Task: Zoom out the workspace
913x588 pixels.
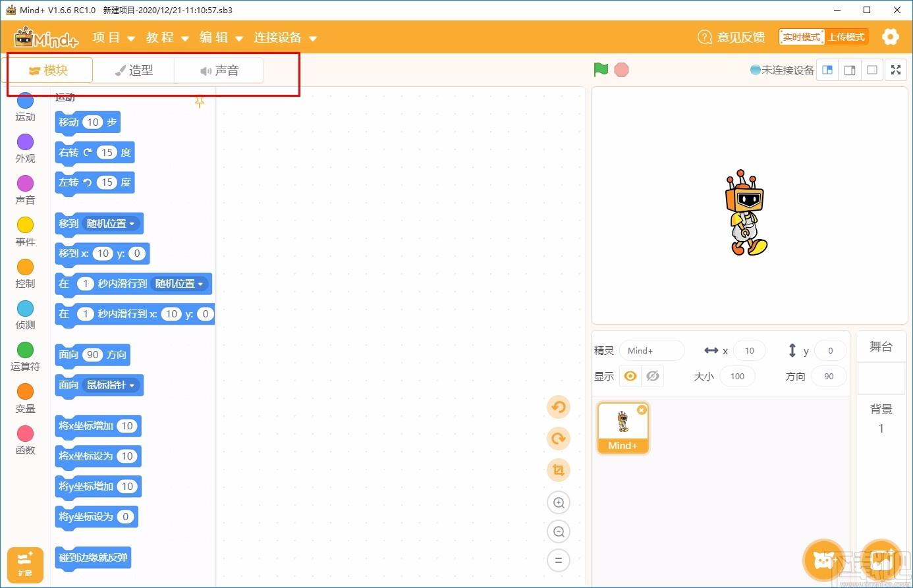Action: (x=559, y=531)
